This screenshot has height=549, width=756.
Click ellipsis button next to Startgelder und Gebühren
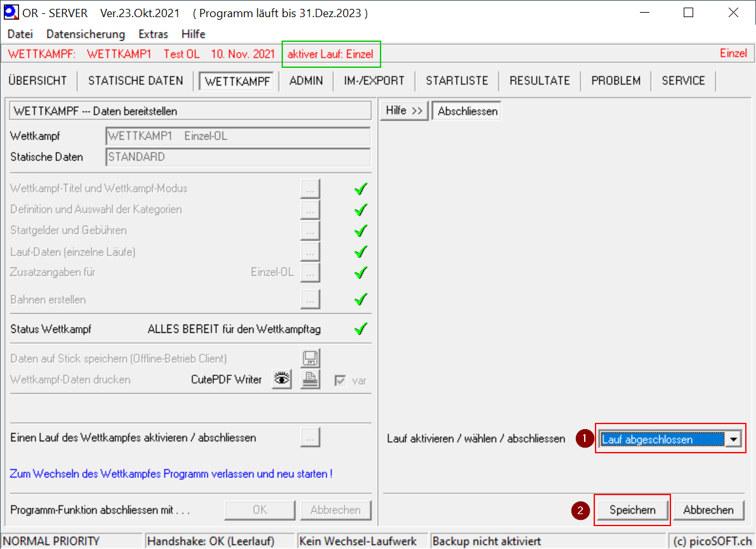coord(310,231)
